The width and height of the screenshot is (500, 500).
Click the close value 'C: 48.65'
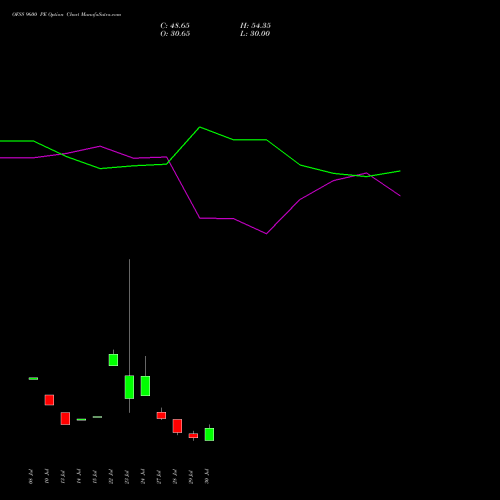(175, 26)
